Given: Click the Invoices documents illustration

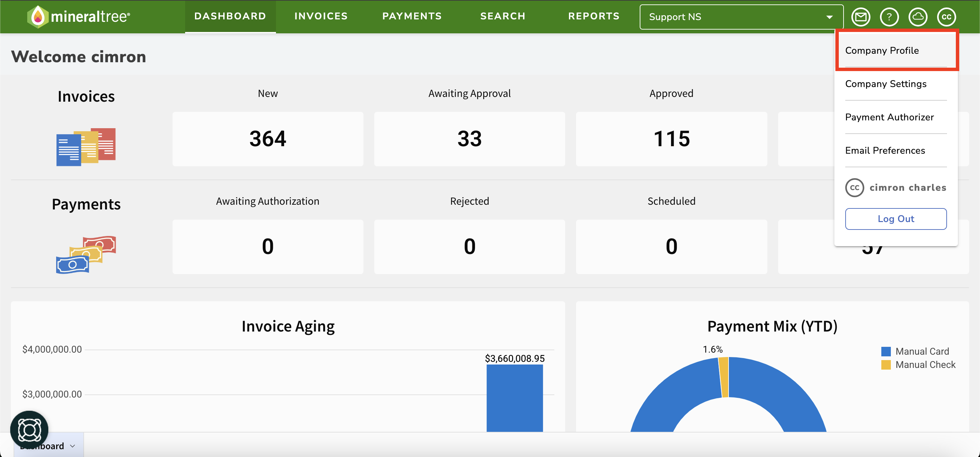Looking at the screenshot, I should pos(86,147).
